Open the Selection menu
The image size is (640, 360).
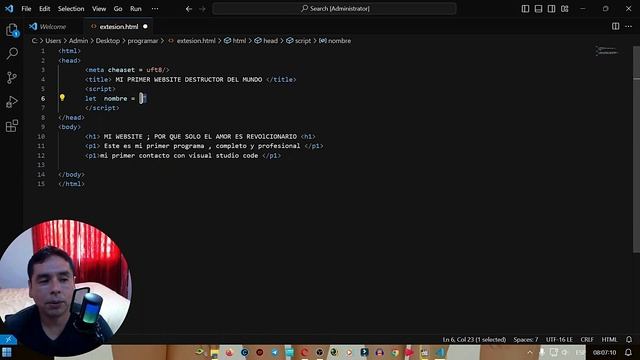[x=71, y=9]
